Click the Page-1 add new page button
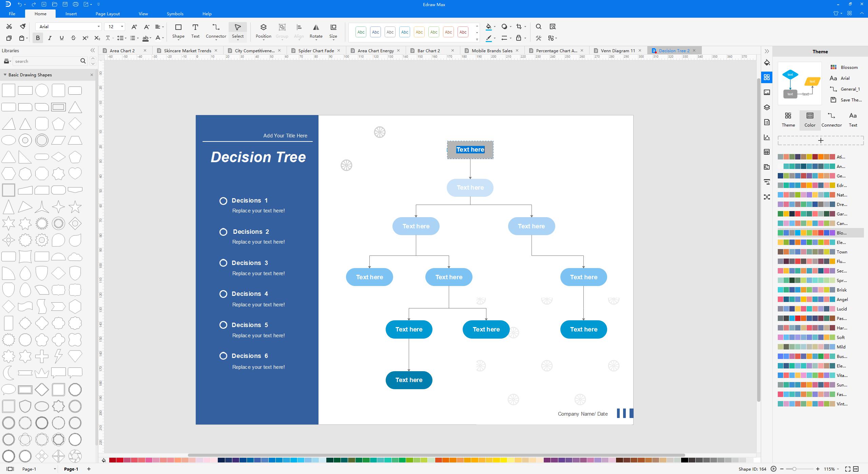Screen dimensions: 868x474 coord(91,469)
